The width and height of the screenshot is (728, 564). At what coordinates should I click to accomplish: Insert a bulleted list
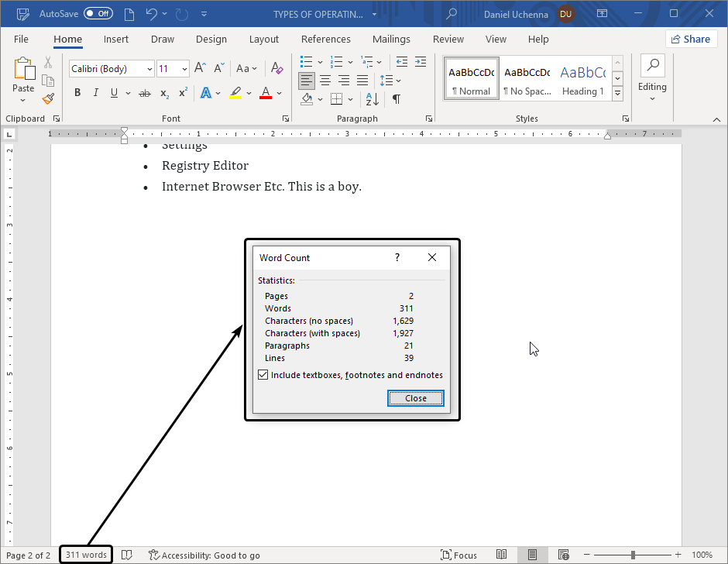click(x=306, y=62)
